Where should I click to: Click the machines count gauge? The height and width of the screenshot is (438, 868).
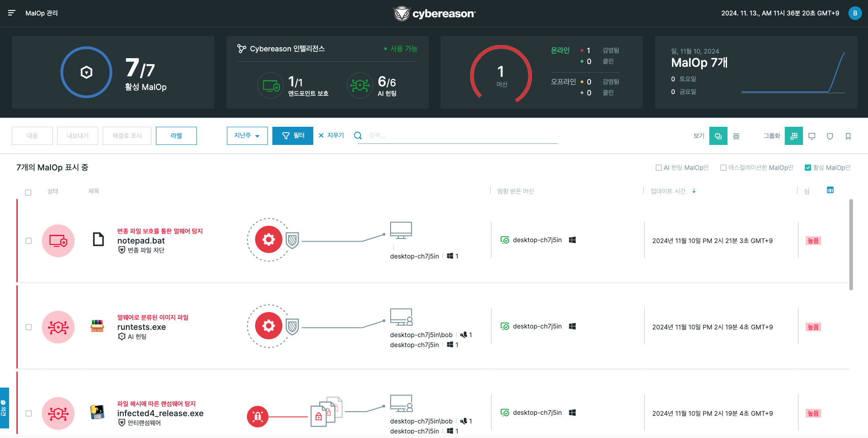coord(501,75)
